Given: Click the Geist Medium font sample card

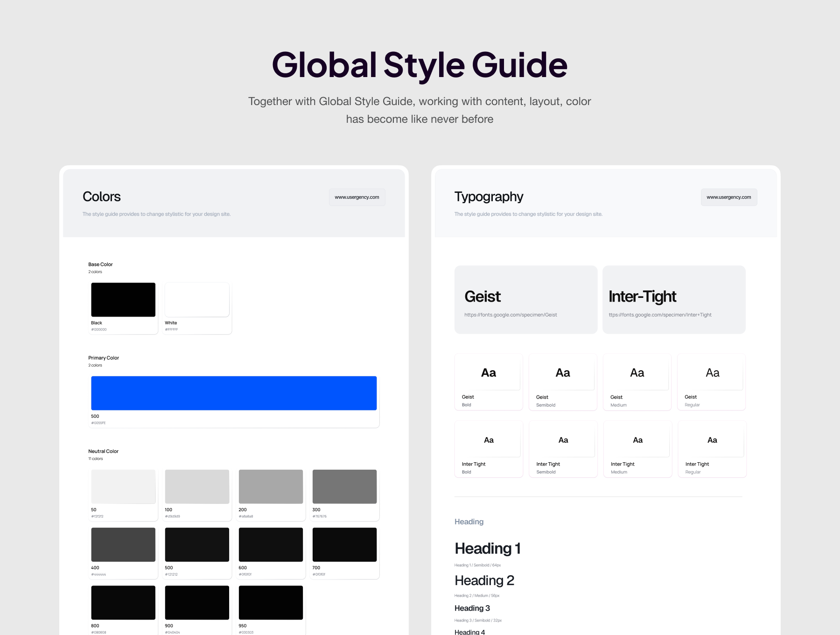Looking at the screenshot, I should (637, 382).
